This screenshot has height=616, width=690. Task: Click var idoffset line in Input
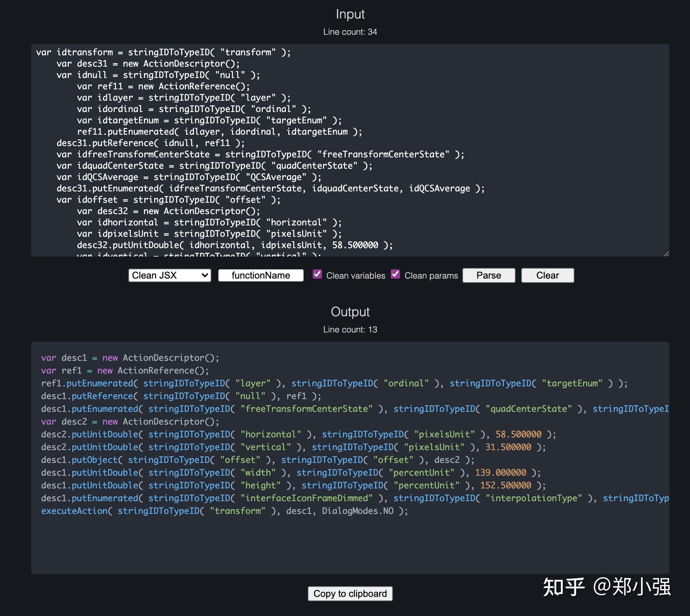pos(168,200)
